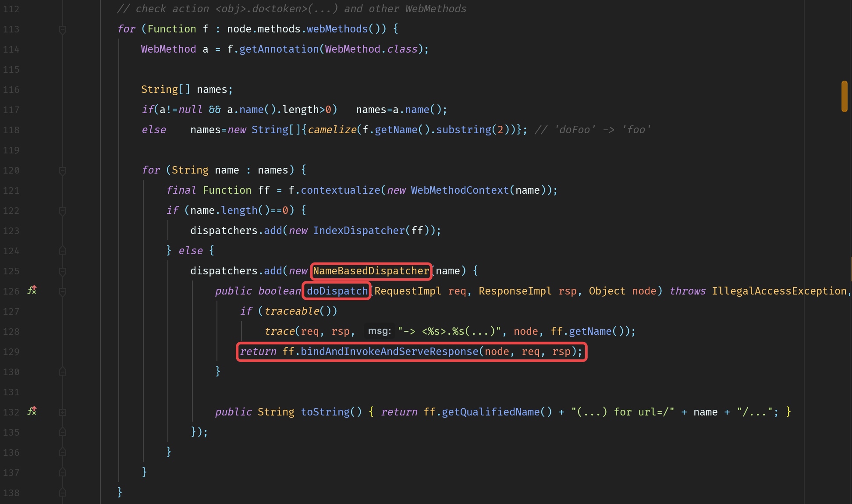
Task: Click the fold end marker at line 135
Action: 63,432
